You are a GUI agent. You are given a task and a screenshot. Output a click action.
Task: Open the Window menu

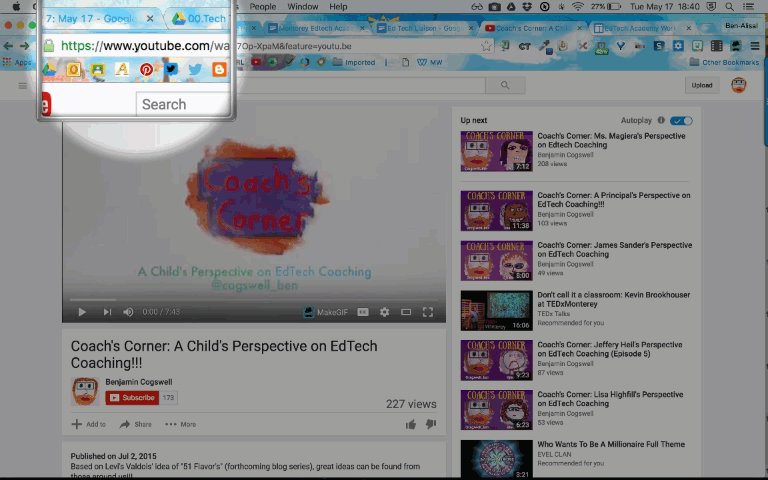point(303,6)
